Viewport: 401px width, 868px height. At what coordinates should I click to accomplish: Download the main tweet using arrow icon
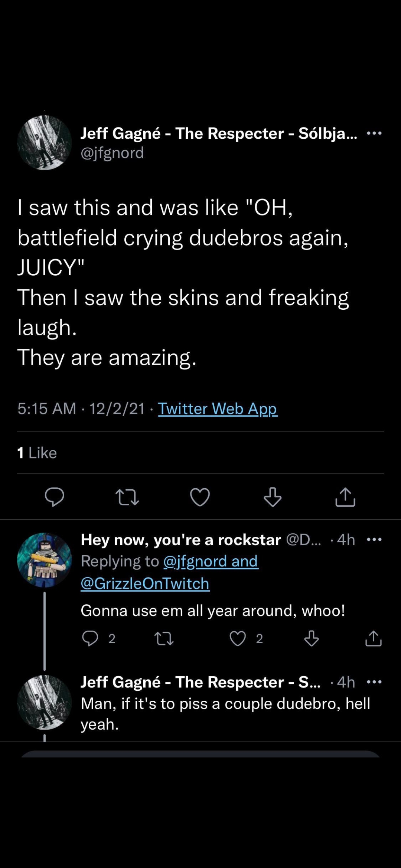(x=273, y=497)
